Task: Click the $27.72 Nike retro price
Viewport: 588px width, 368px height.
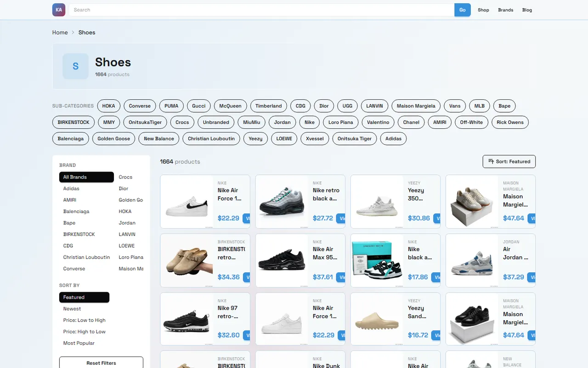Action: coord(323,218)
